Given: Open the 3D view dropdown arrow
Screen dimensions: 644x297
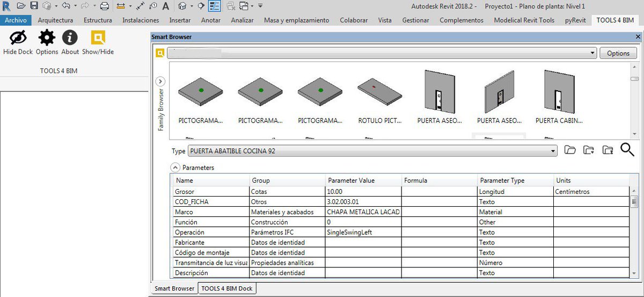Looking at the screenshot, I should coord(191,6).
